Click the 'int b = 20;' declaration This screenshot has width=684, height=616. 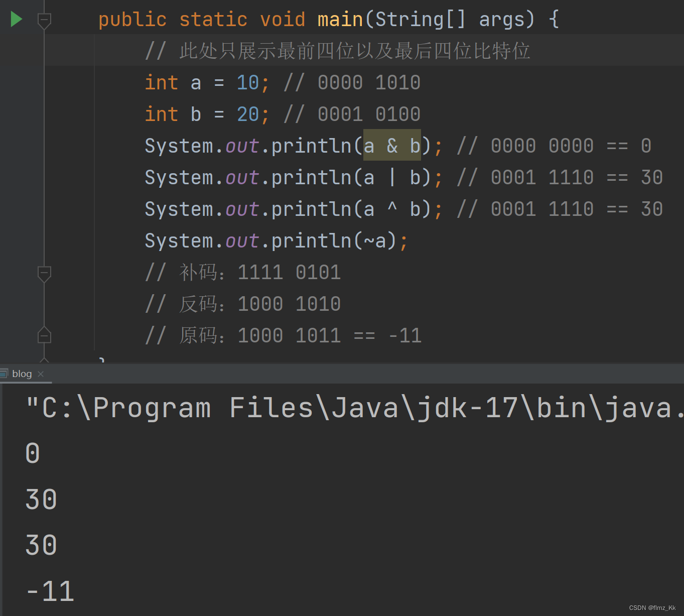[x=207, y=114]
